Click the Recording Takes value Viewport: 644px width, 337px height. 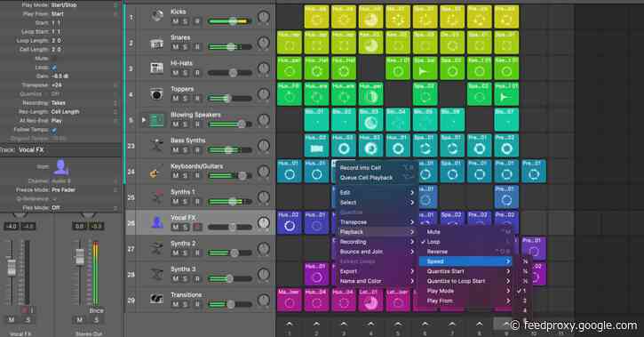pyautogui.click(x=58, y=103)
